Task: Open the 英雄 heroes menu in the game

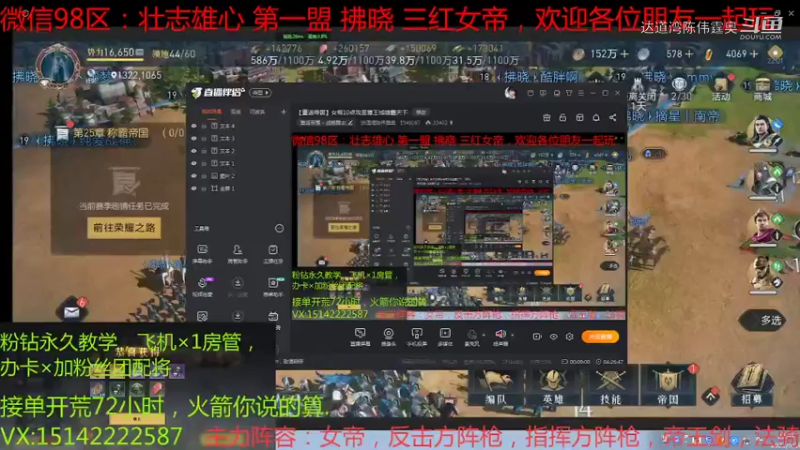Action: point(553,387)
